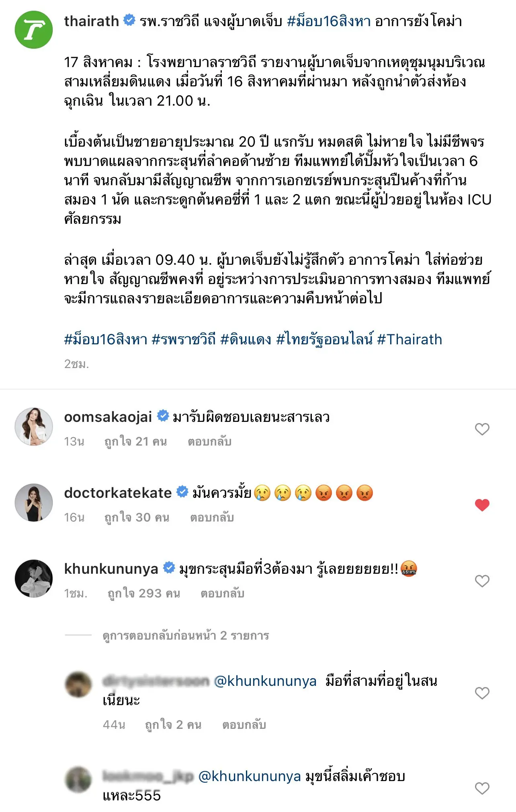View the 30 likes on doctorkatekate's comment
The height and width of the screenshot is (812, 516).
(x=137, y=517)
